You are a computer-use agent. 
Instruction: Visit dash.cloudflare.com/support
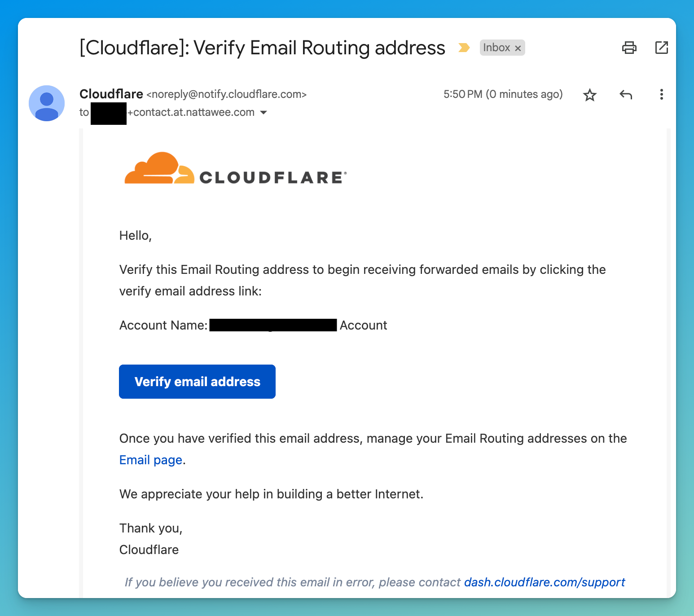tap(544, 582)
